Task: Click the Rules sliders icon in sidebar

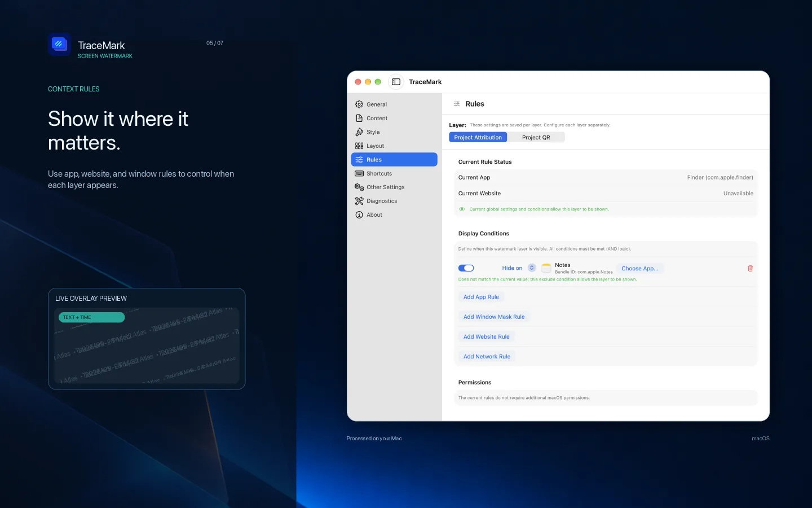Action: pos(359,160)
